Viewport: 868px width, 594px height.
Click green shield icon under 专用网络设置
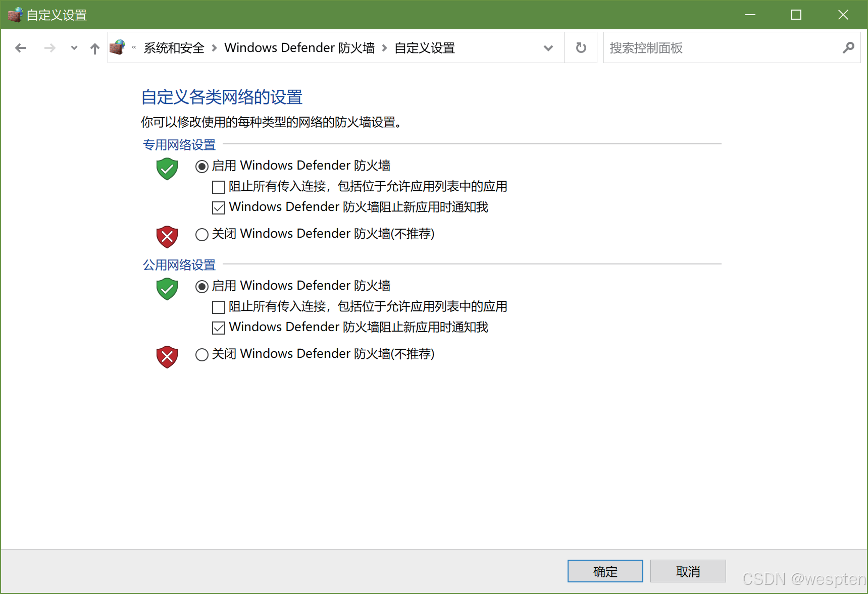(167, 169)
